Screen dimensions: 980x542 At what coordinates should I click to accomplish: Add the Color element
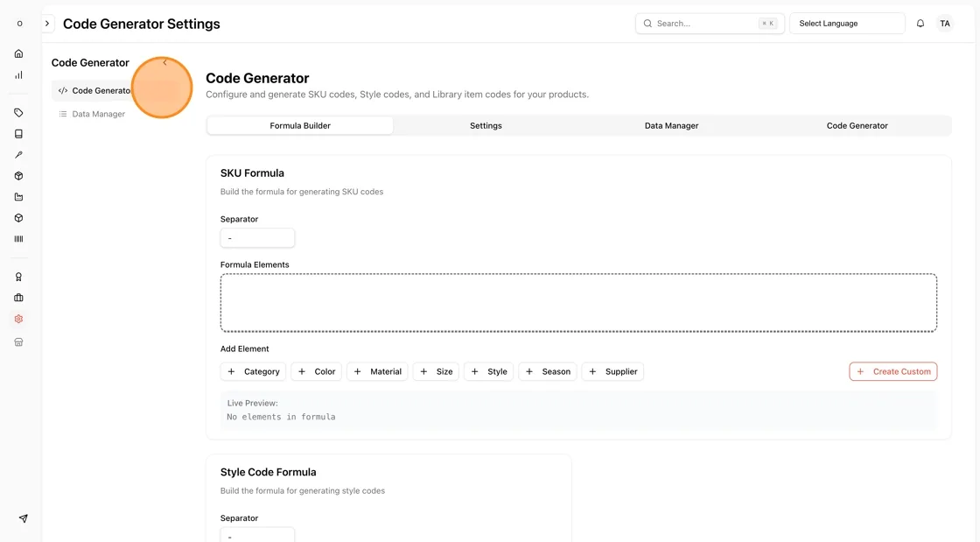click(x=316, y=371)
